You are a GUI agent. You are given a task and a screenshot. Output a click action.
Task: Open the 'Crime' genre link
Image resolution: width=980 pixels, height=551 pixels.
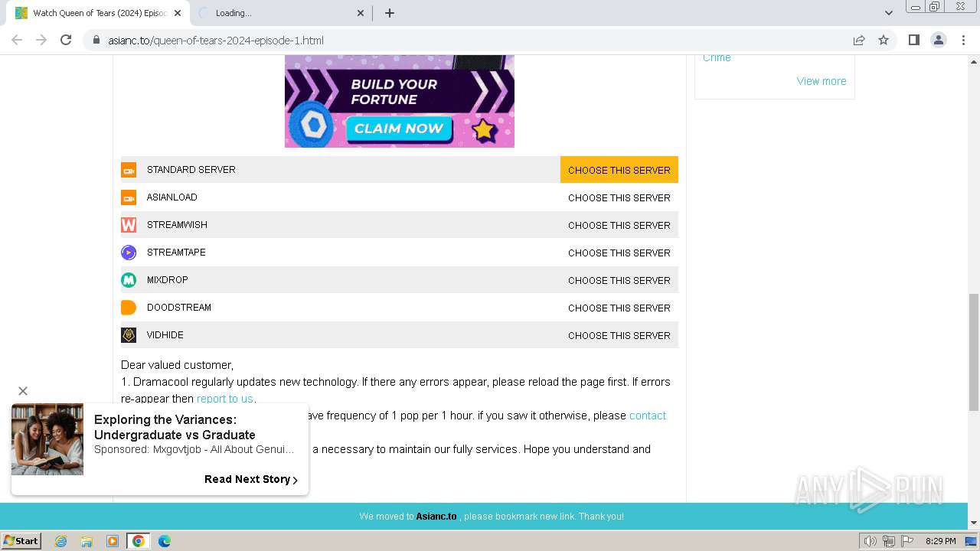(x=717, y=58)
